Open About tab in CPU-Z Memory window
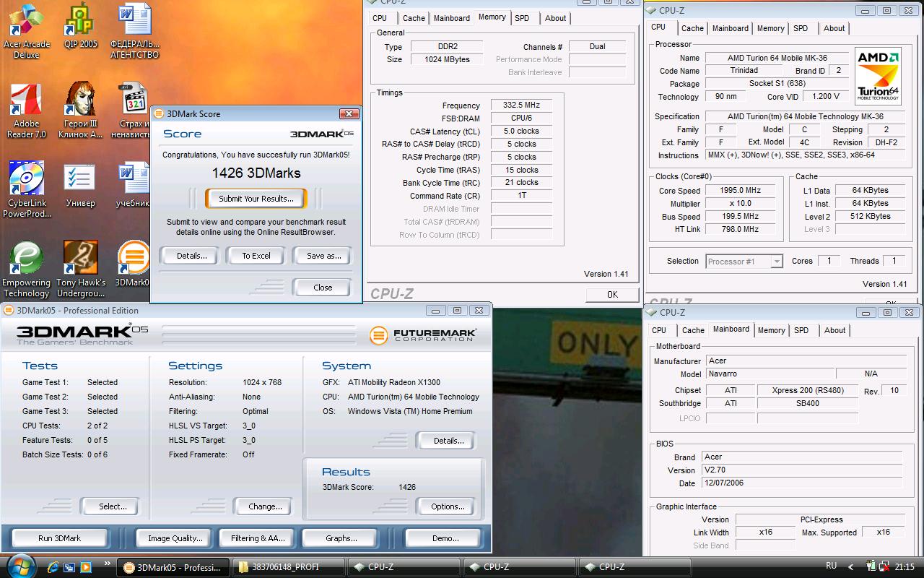Viewport: 924px width, 578px height. pos(555,18)
